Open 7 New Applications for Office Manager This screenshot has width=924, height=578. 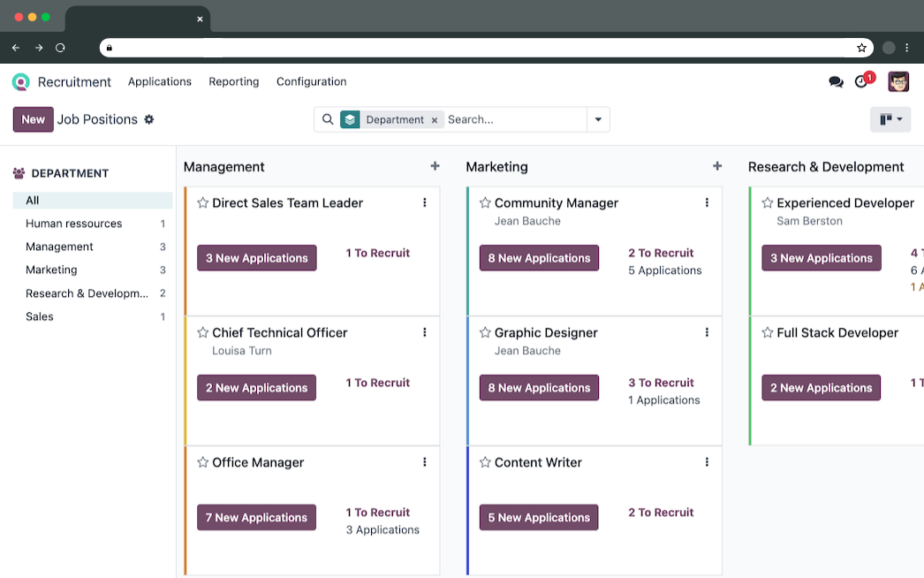point(256,518)
